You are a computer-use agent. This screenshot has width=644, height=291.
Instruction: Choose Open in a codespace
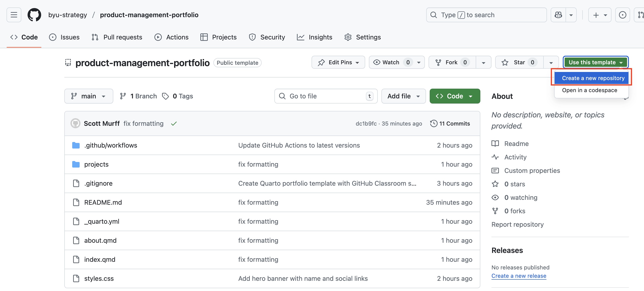click(x=589, y=90)
